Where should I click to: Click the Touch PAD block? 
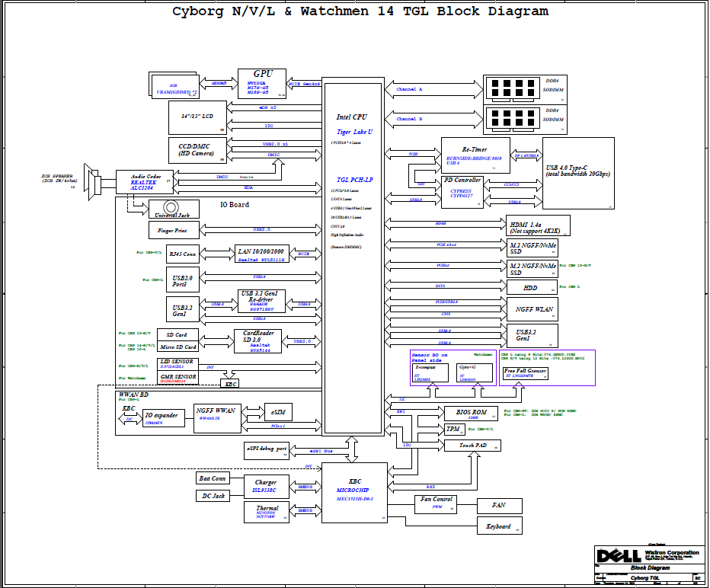472,446
